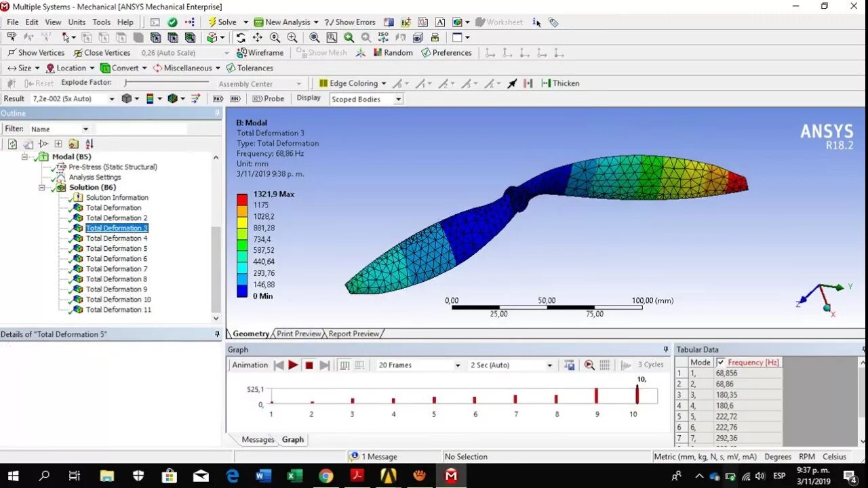Image resolution: width=868 pixels, height=488 pixels.
Task: Open the Filter Name dropdown
Action: tap(85, 129)
